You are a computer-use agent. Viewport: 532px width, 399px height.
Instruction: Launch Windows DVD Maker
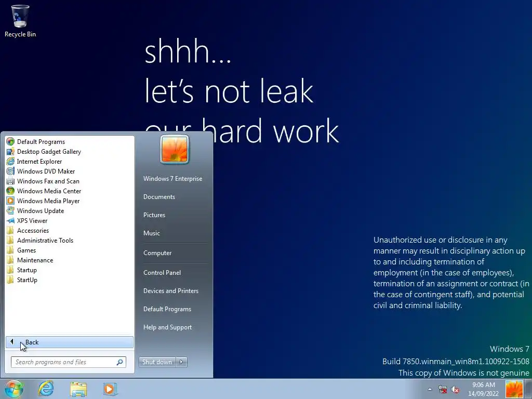(70, 171)
